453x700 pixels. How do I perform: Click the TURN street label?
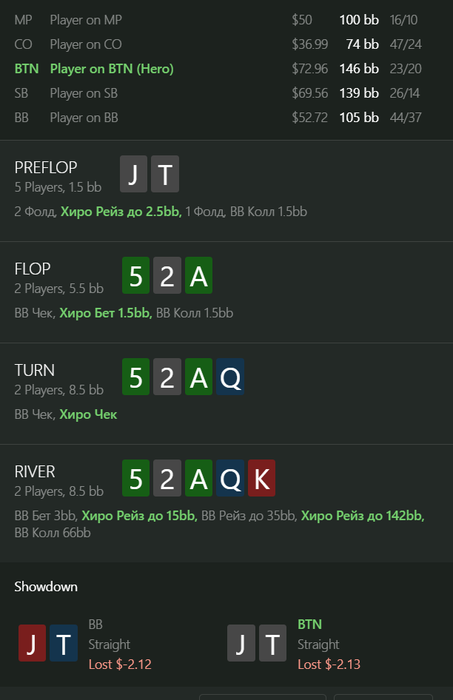point(34,370)
